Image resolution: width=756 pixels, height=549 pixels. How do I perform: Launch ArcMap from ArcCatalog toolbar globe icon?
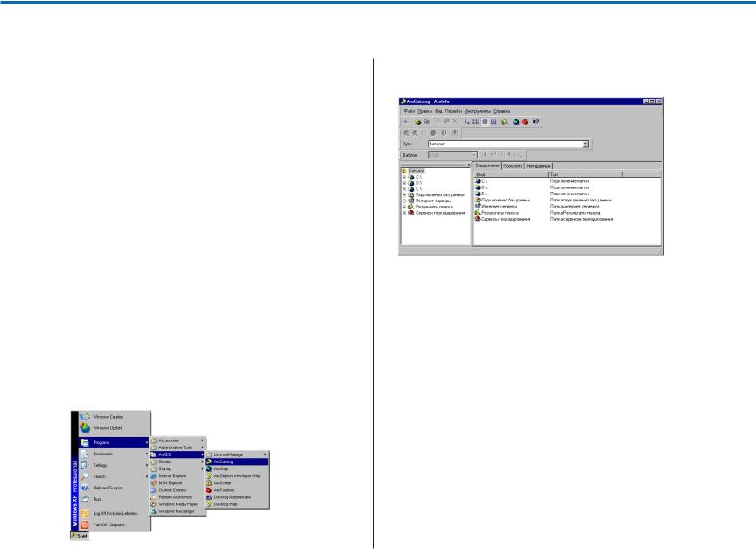click(x=516, y=122)
